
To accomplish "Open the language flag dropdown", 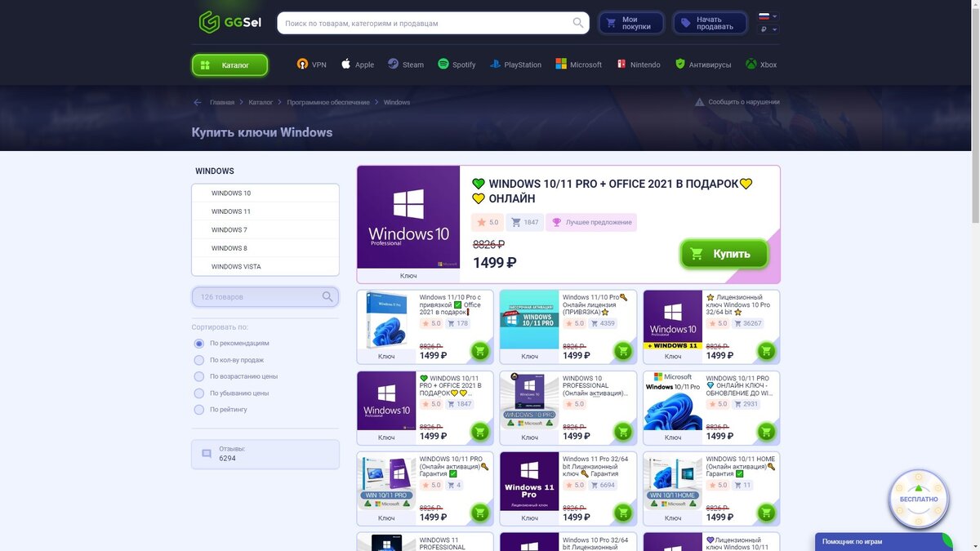I will point(768,16).
